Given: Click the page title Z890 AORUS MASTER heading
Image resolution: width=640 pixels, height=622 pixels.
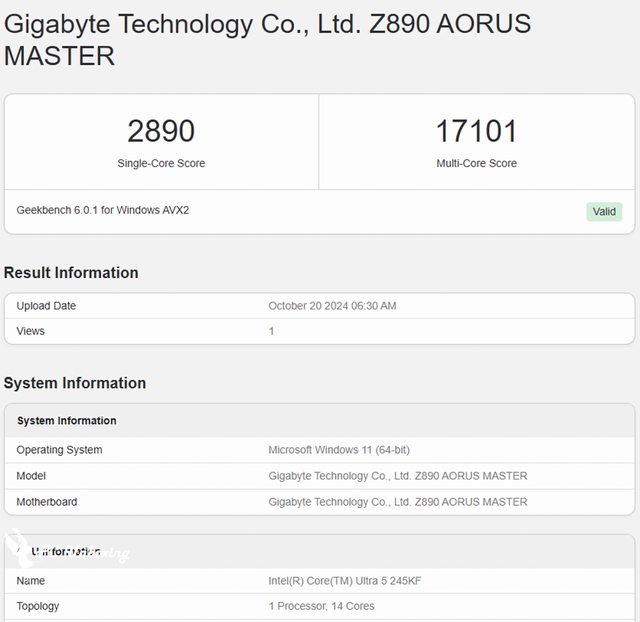Looking at the screenshot, I should coord(267,40).
